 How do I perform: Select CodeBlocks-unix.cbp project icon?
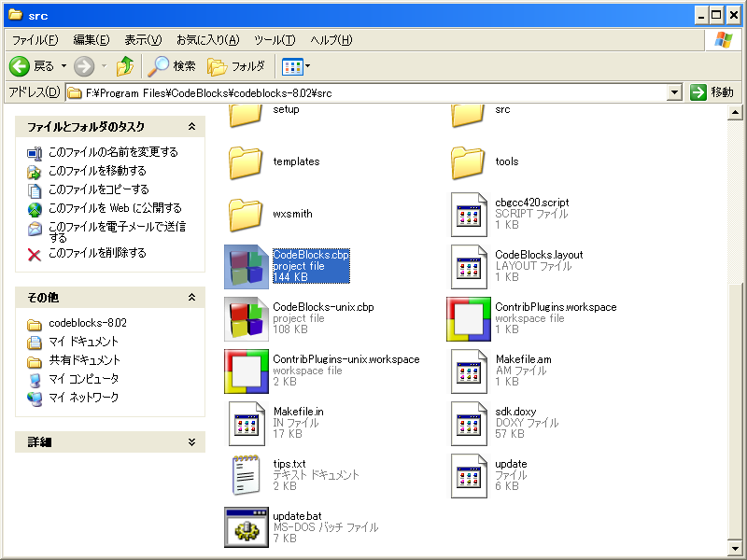[x=247, y=319]
